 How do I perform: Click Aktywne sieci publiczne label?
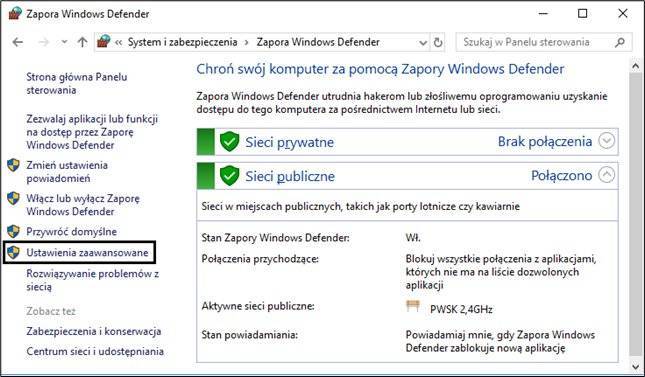click(258, 306)
